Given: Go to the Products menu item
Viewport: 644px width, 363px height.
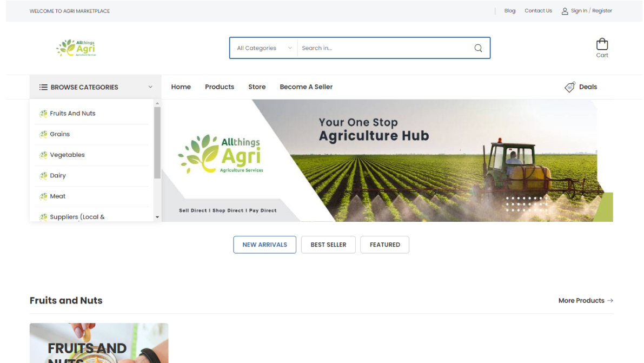Looking at the screenshot, I should [x=220, y=87].
